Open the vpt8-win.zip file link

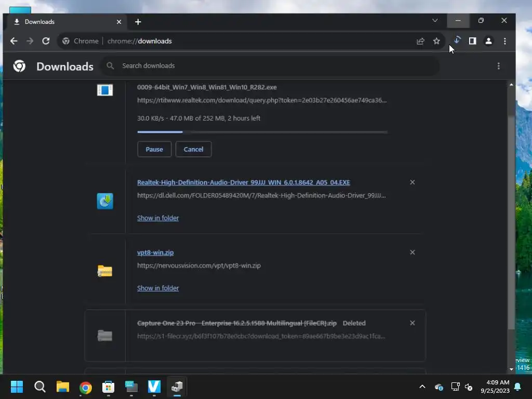click(x=155, y=252)
